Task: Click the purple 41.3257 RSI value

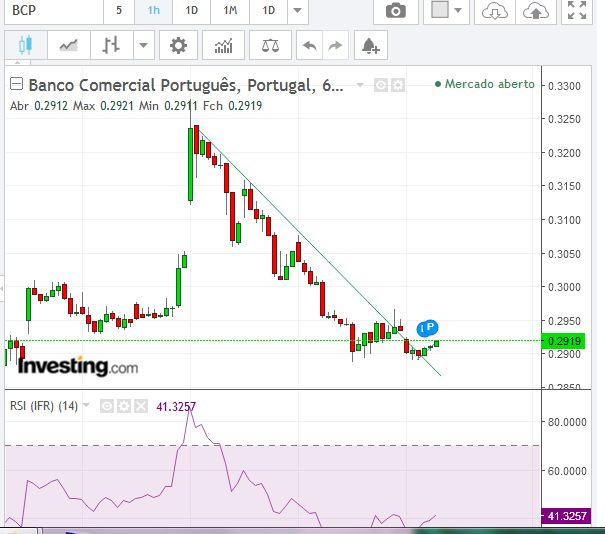Action: click(176, 407)
